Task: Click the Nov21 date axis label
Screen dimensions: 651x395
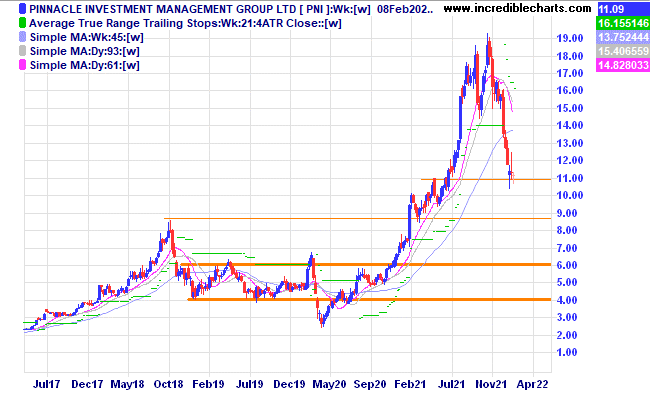Action: 492,384
